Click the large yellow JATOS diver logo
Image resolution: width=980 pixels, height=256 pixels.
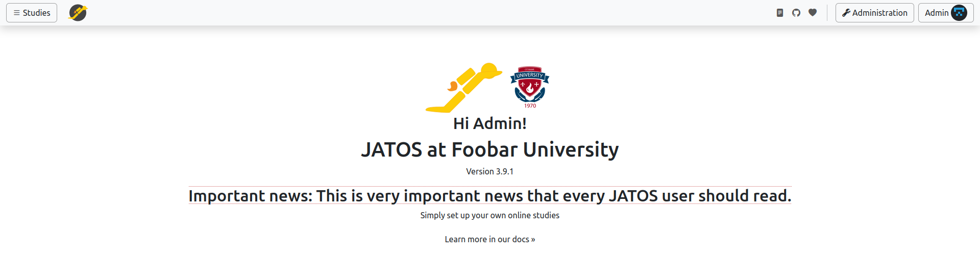tap(463, 88)
